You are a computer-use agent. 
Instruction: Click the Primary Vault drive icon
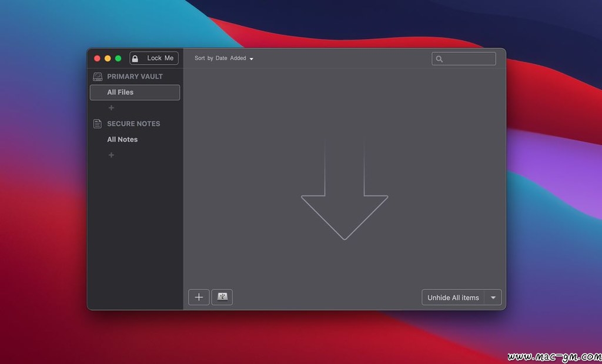click(x=98, y=76)
